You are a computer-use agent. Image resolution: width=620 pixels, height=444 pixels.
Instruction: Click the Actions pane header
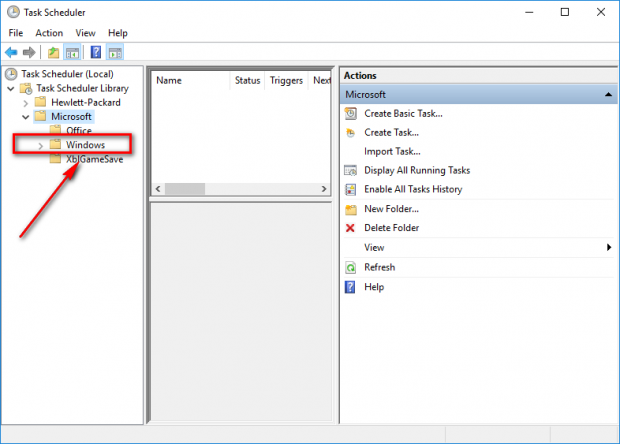(478, 76)
